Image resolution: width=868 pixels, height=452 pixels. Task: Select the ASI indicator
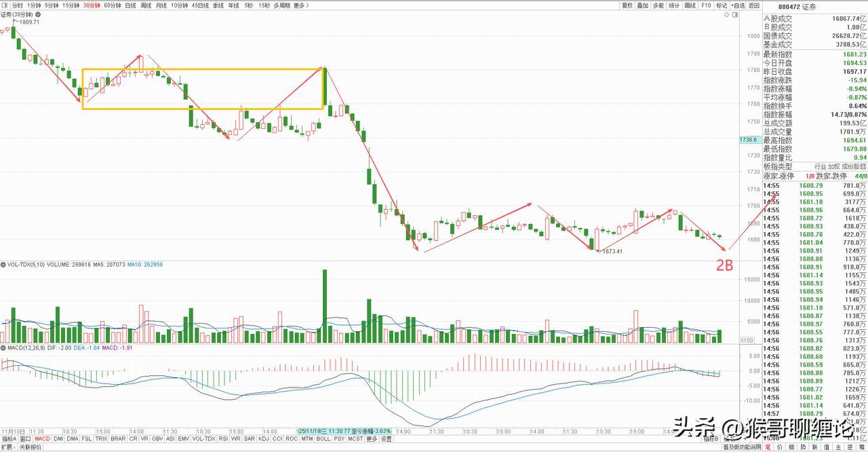pos(171,438)
